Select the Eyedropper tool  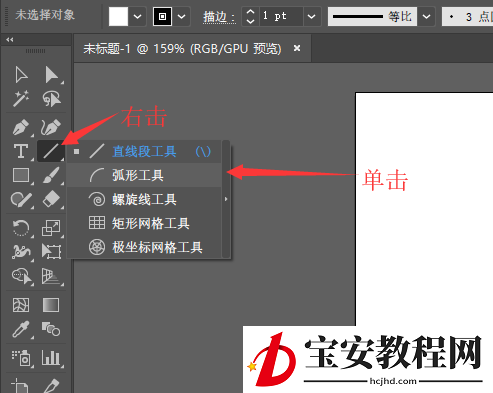pyautogui.click(x=21, y=329)
